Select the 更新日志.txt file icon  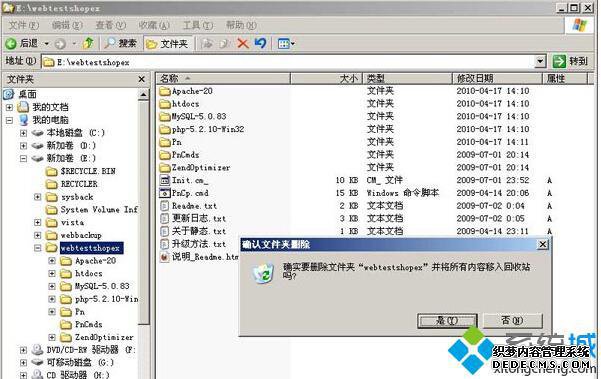164,218
